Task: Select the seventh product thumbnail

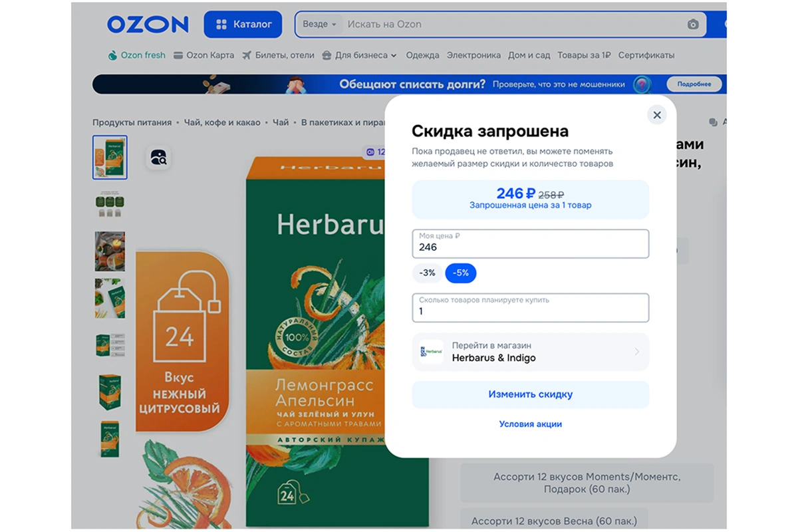Action: click(x=110, y=439)
